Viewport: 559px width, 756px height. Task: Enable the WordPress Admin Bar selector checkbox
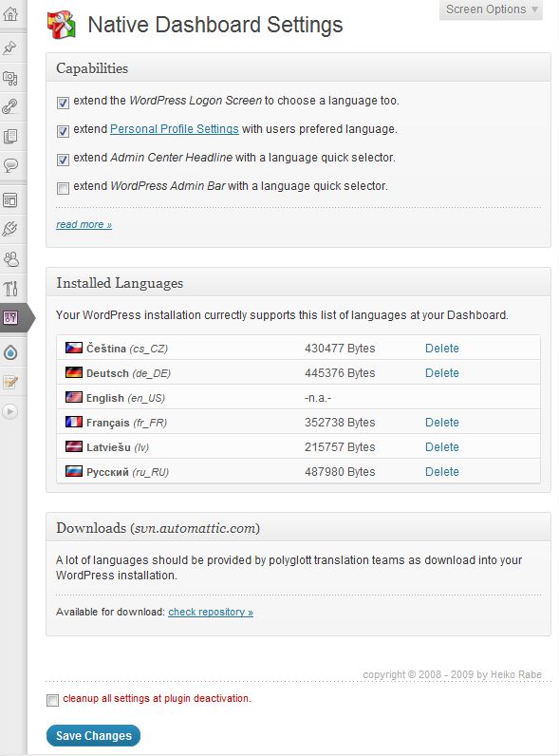point(63,188)
